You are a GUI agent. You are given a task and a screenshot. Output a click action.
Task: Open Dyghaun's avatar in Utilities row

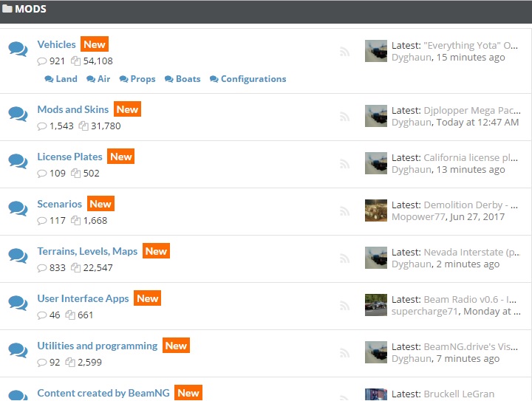point(376,352)
